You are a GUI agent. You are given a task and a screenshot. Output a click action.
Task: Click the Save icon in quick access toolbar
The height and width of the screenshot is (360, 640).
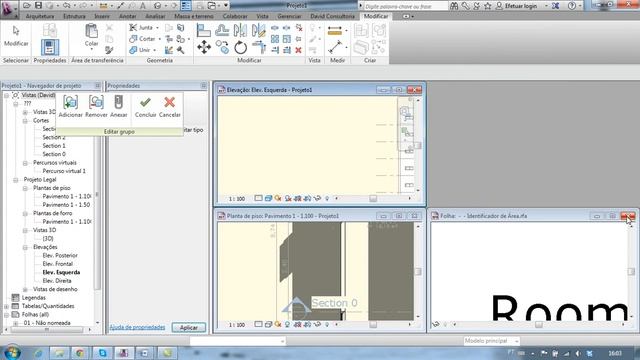point(38,6)
